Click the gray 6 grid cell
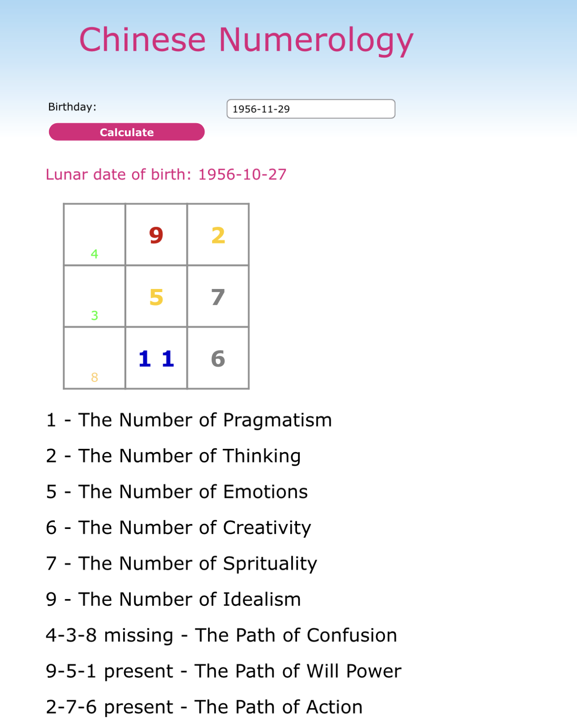 [218, 358]
